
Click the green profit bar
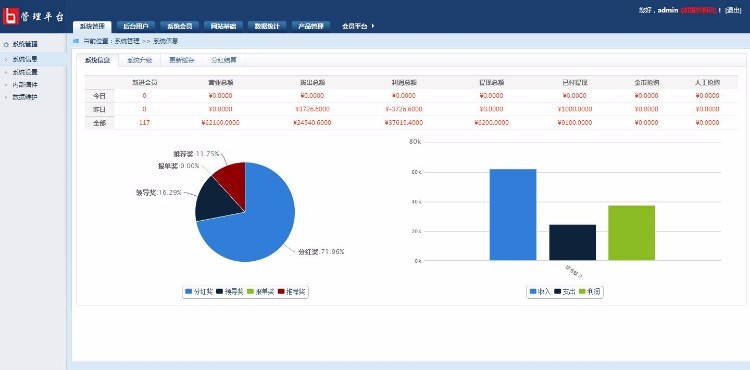pyautogui.click(x=631, y=233)
